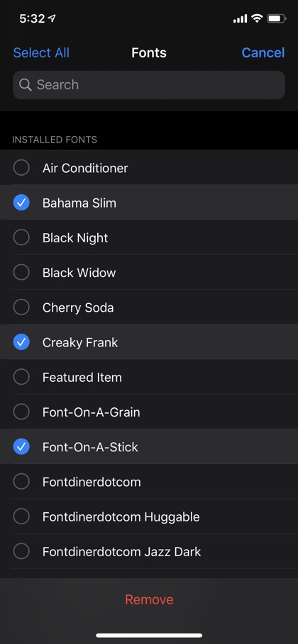The width and height of the screenshot is (298, 644).
Task: Select the Fontdinerdotcom Jazz Dark row
Action: 149,552
